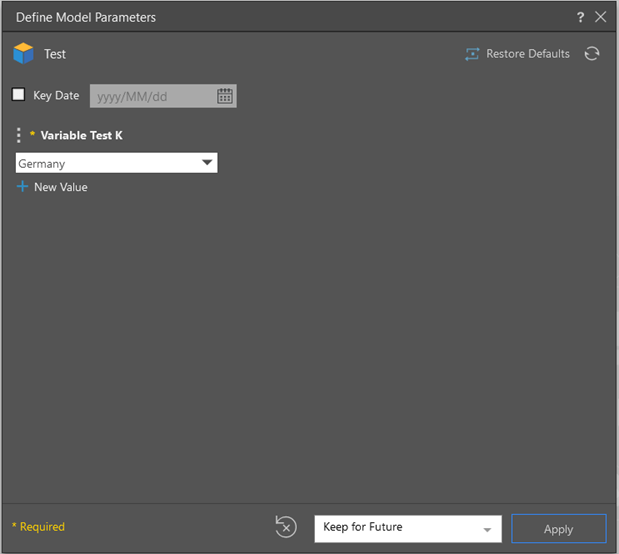Click the Variable Test K parameter label
619x554 pixels.
(81, 135)
